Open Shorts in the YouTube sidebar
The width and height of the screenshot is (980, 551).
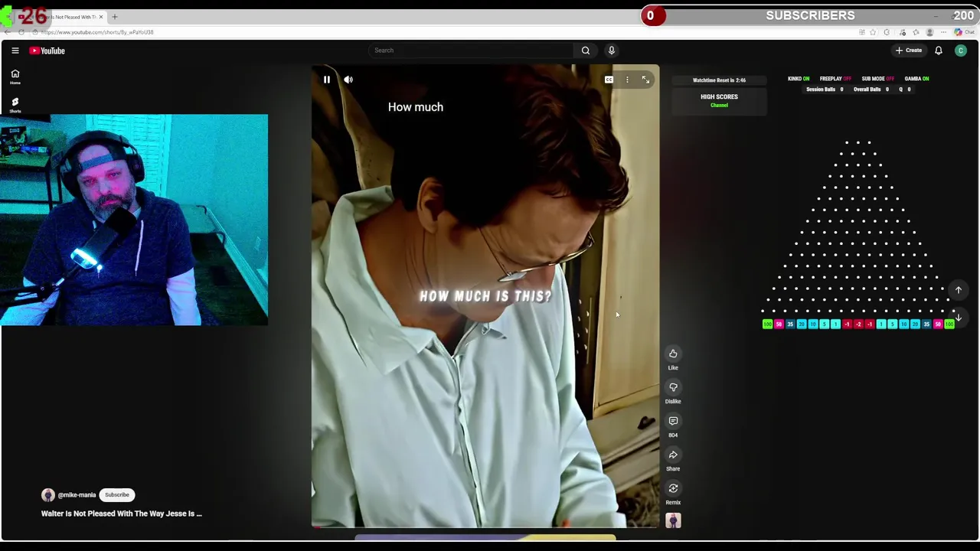[15, 105]
